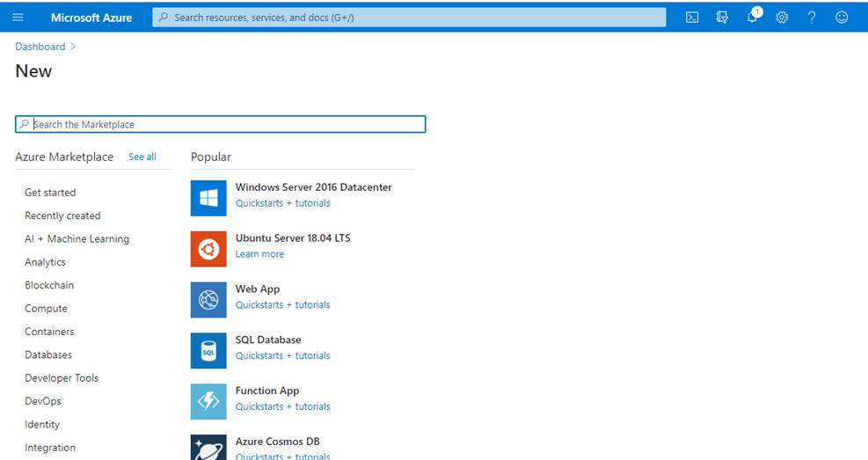Image resolution: width=868 pixels, height=460 pixels.
Task: Select the Recently created category
Action: tap(62, 215)
